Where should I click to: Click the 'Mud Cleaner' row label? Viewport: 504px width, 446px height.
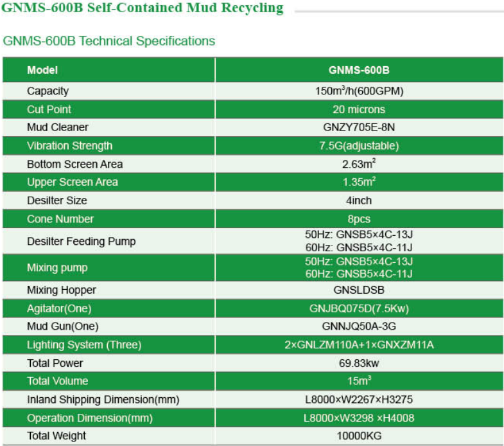(x=58, y=127)
